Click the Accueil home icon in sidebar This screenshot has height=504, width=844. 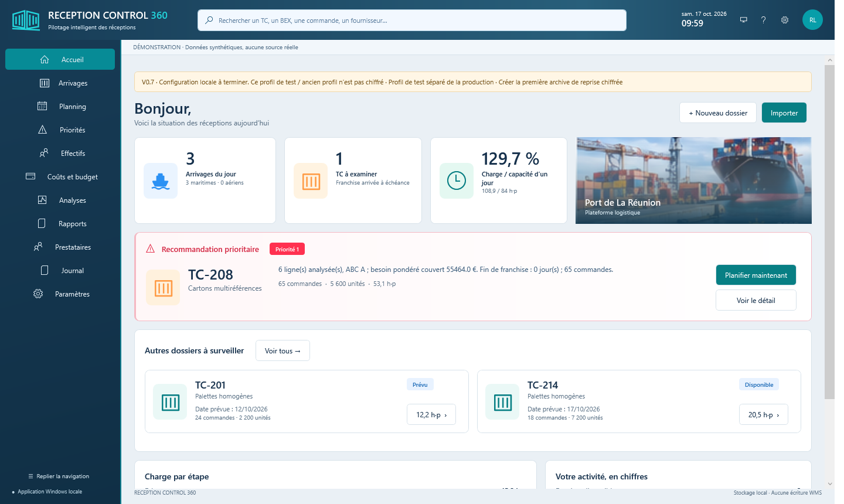(x=45, y=60)
